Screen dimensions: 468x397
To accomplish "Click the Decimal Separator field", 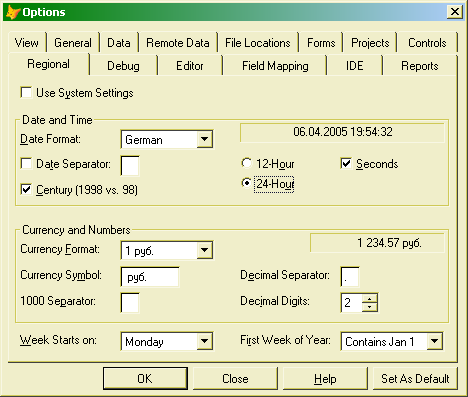I will 350,277.
